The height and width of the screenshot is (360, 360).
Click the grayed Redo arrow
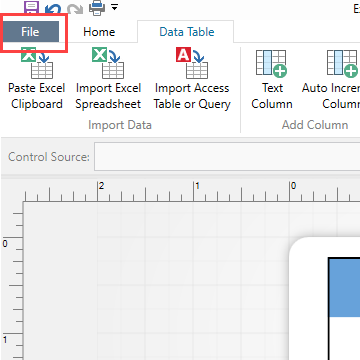pos(75,8)
